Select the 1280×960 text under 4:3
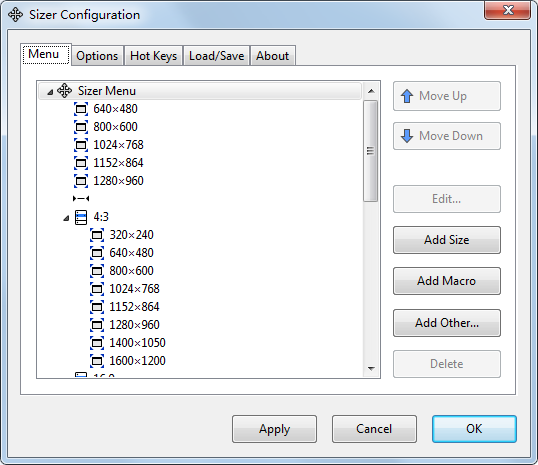The image size is (538, 465). (134, 325)
